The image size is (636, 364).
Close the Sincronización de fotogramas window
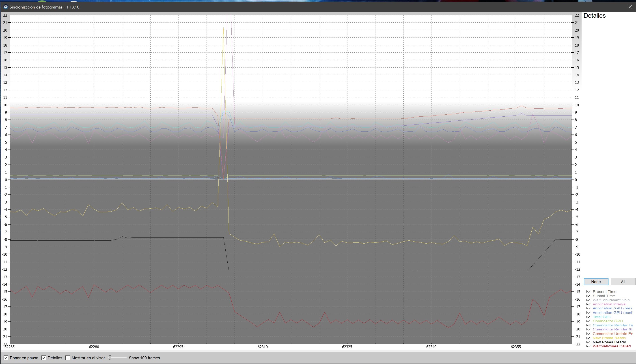tap(630, 7)
